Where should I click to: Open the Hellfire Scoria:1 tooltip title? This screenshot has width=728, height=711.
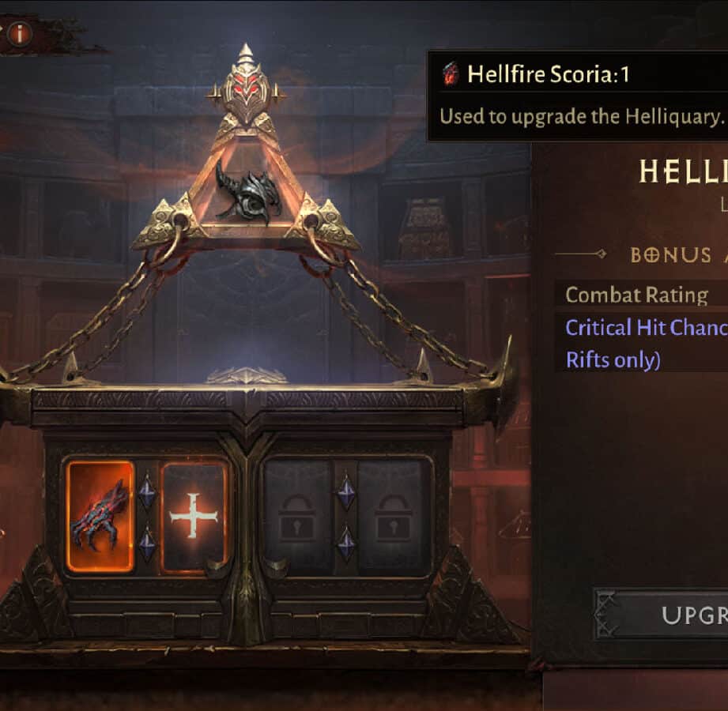click(x=548, y=74)
